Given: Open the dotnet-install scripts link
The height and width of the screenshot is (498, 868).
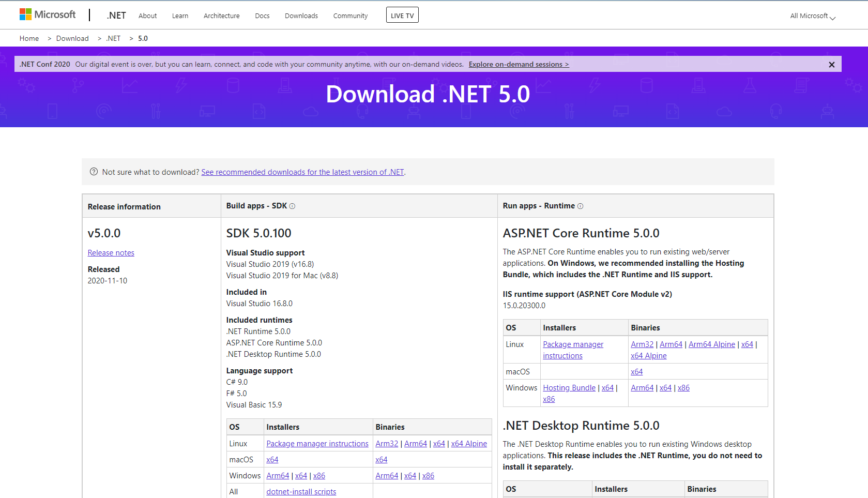Looking at the screenshot, I should pyautogui.click(x=301, y=491).
